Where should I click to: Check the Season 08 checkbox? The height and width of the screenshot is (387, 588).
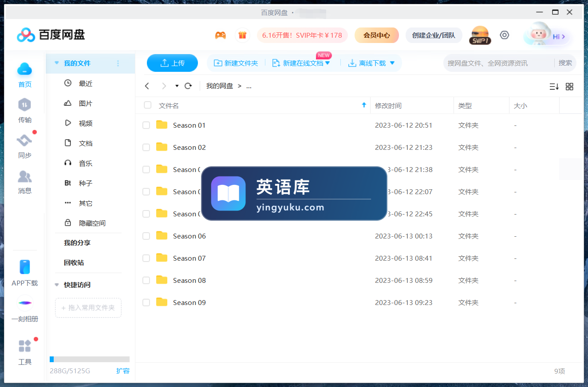(146, 281)
